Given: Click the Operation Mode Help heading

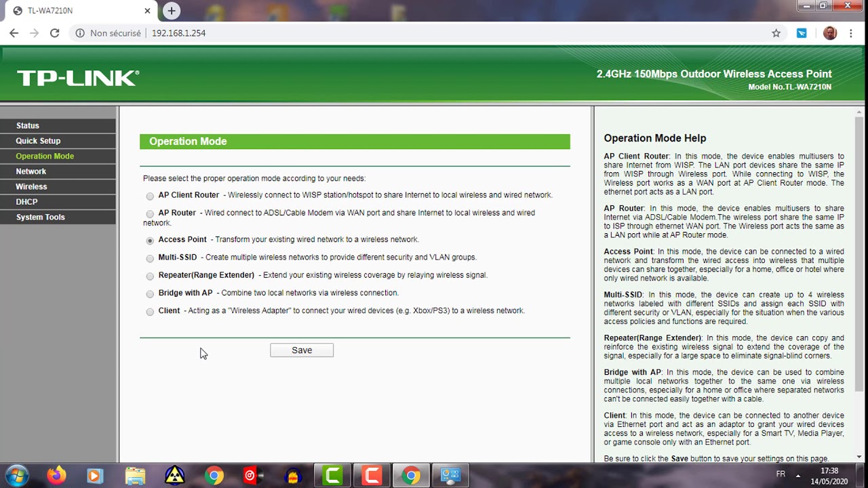Looking at the screenshot, I should pyautogui.click(x=655, y=138).
